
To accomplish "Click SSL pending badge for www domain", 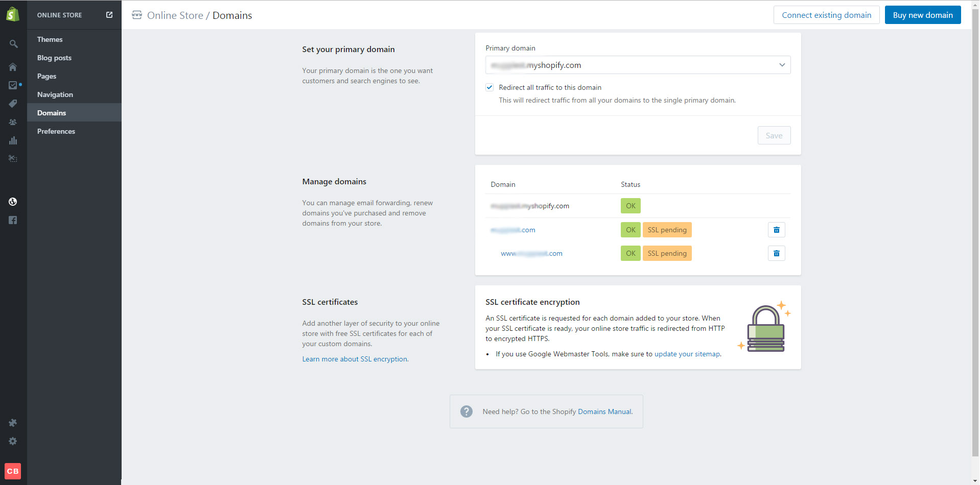I will [667, 253].
